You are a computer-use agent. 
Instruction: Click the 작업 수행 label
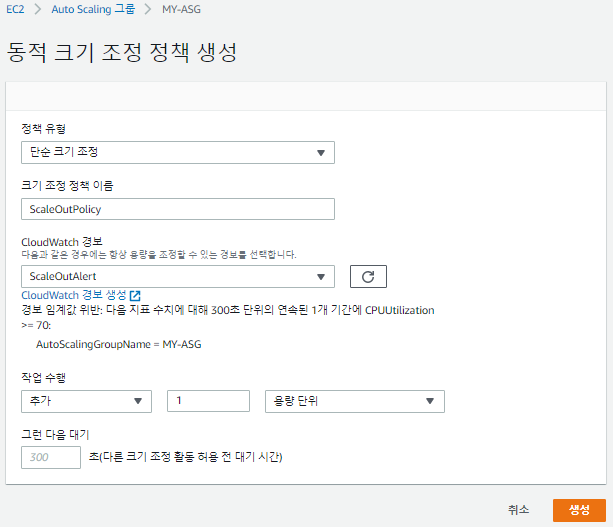(43, 377)
